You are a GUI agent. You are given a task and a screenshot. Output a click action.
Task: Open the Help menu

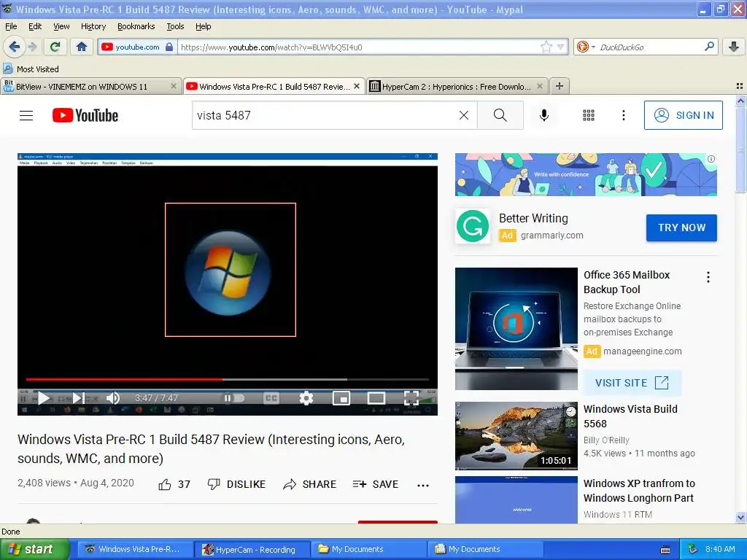(x=203, y=26)
